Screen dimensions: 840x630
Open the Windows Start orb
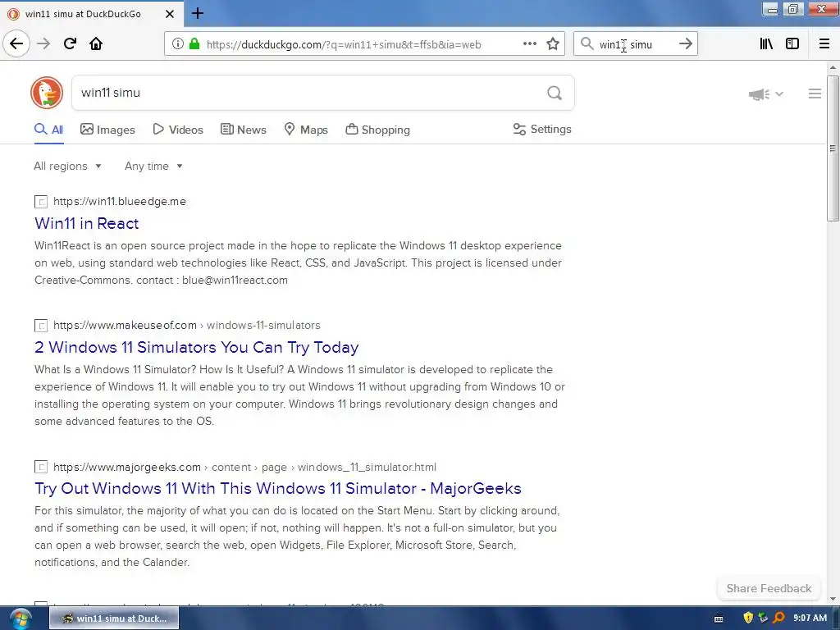[x=21, y=619]
